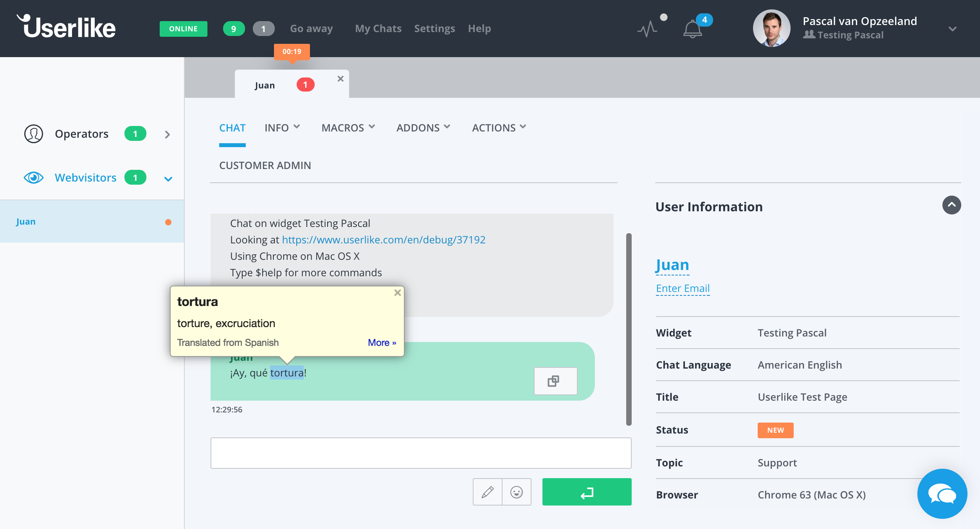Toggle the ONLINE status button
This screenshot has width=980, height=529.
tap(183, 29)
